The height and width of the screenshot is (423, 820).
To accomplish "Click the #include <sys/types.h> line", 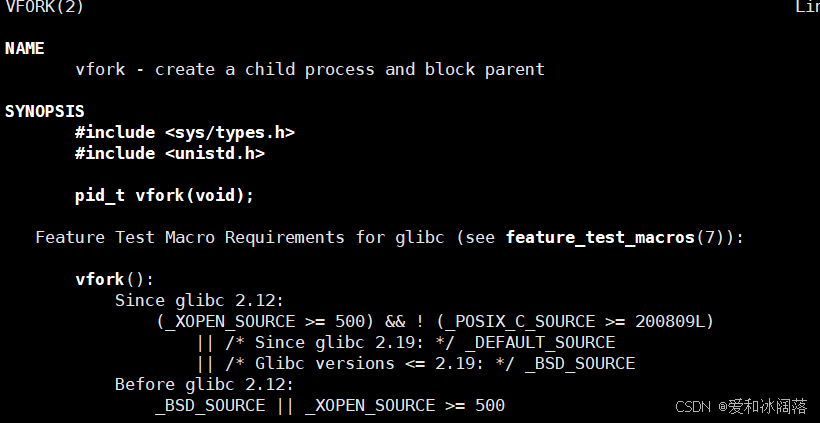I will [185, 133].
